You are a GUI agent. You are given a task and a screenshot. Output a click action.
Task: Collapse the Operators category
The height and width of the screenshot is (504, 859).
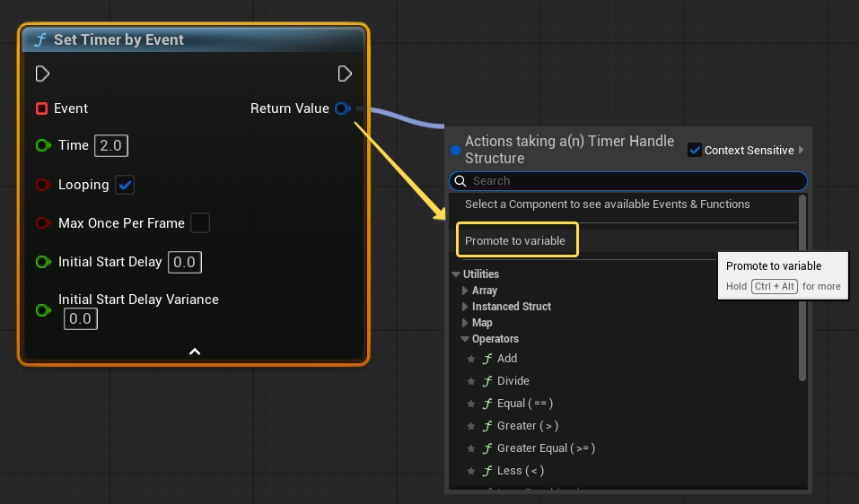click(x=465, y=339)
